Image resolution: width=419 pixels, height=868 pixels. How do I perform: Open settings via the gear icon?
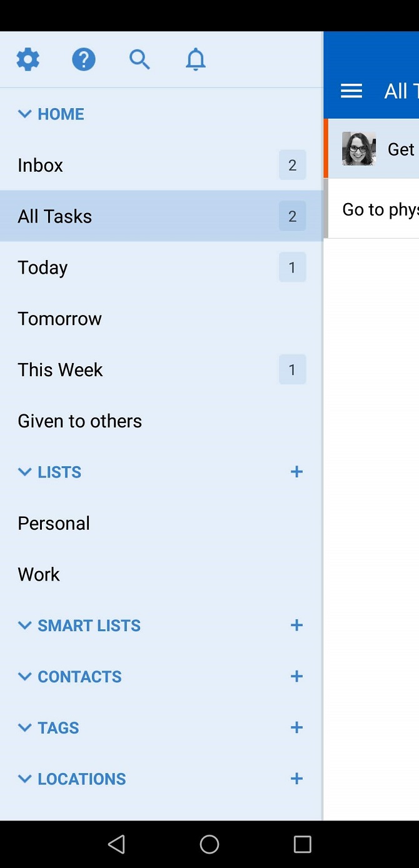point(28,59)
